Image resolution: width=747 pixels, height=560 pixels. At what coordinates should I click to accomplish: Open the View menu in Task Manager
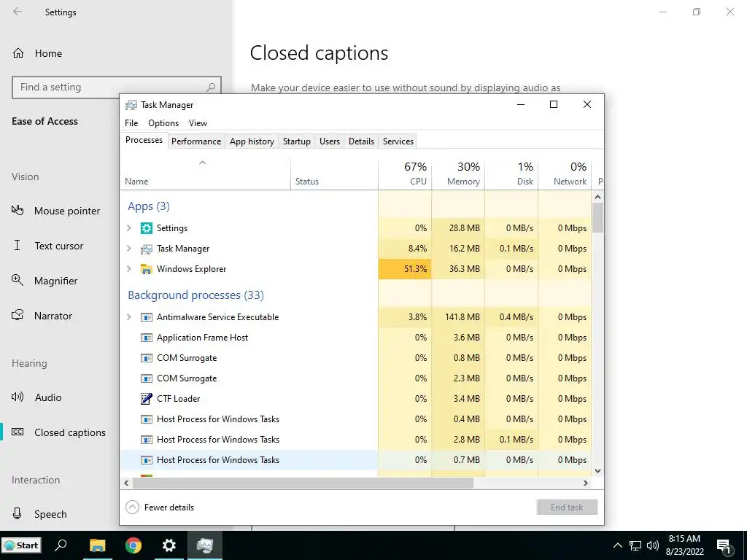[x=198, y=122]
